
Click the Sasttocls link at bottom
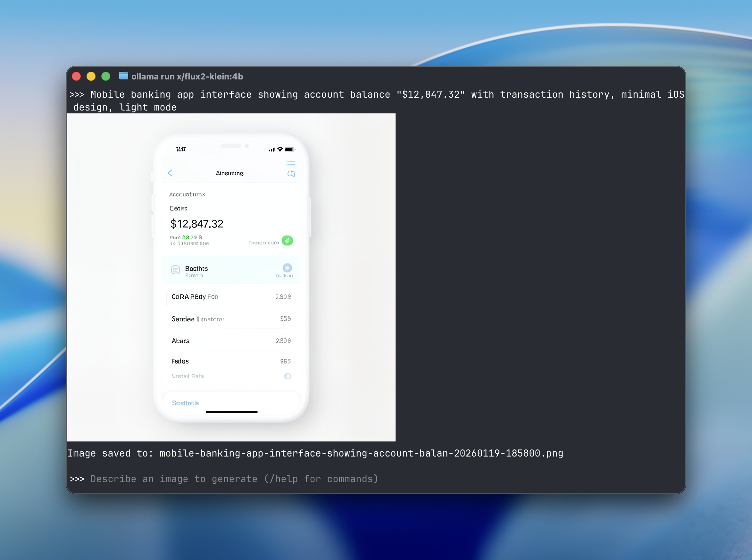(x=185, y=403)
